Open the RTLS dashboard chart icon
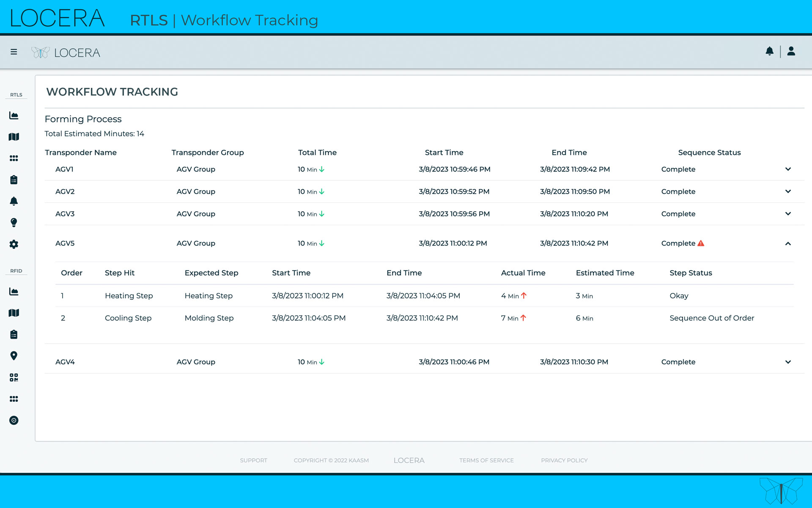 pyautogui.click(x=14, y=115)
